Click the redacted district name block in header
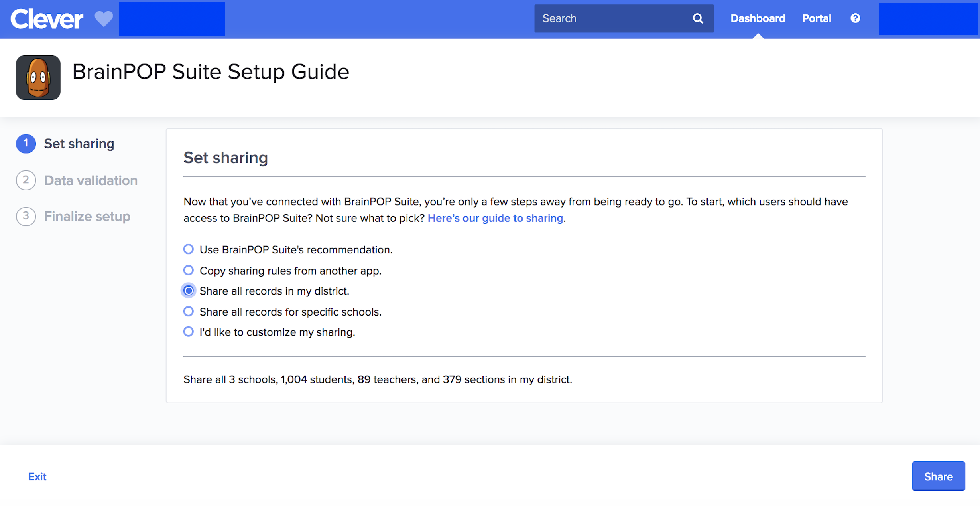This screenshot has width=980, height=506. point(172,19)
